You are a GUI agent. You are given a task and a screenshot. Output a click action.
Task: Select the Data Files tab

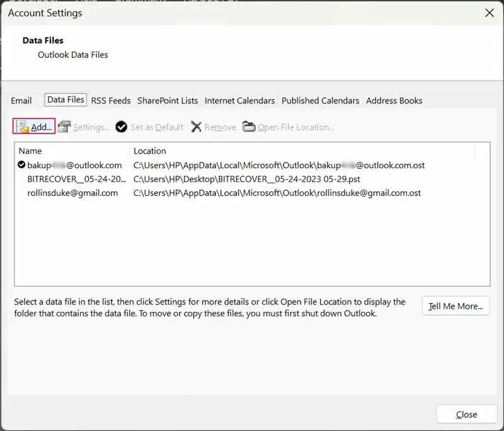click(66, 100)
